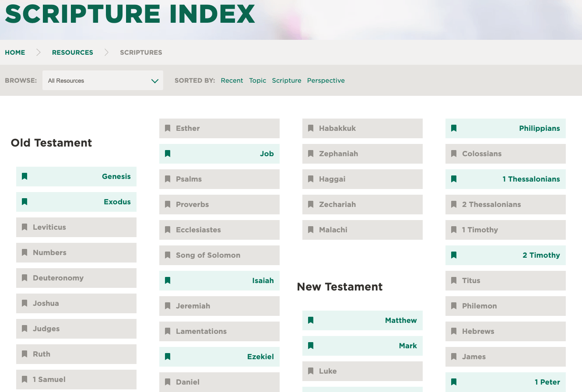Screen dimensions: 582x392
Task: Click the green bookmark icon beside Isaiah
Action: (168, 280)
